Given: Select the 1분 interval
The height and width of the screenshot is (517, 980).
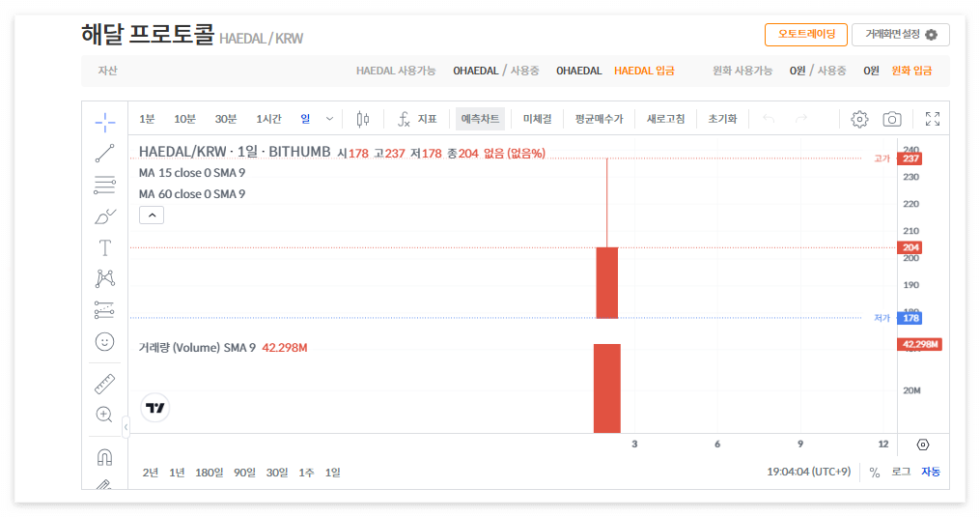Looking at the screenshot, I should pos(147,119).
